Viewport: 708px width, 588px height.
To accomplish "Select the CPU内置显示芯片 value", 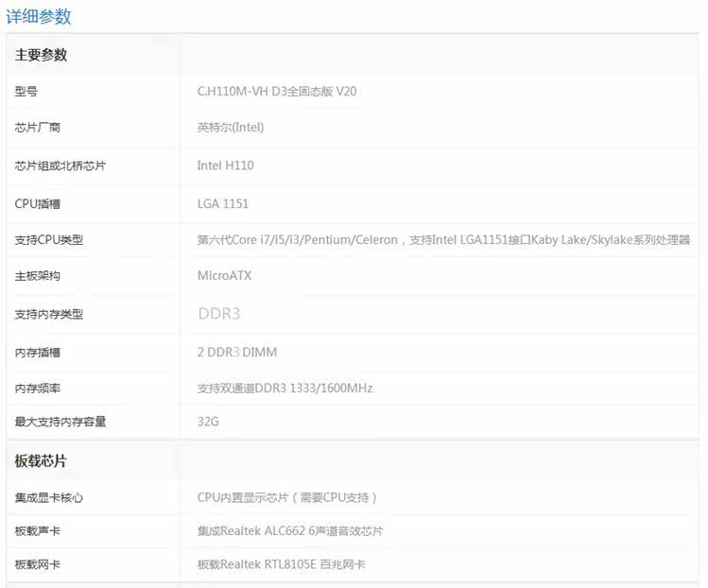I will (287, 497).
